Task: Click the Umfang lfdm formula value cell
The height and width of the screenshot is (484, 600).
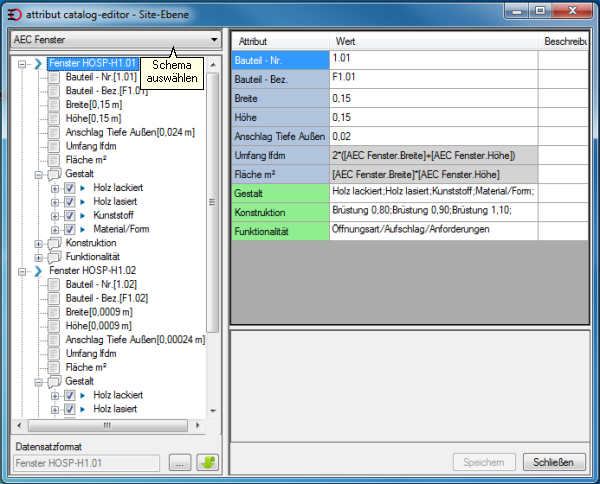Action: click(x=434, y=155)
